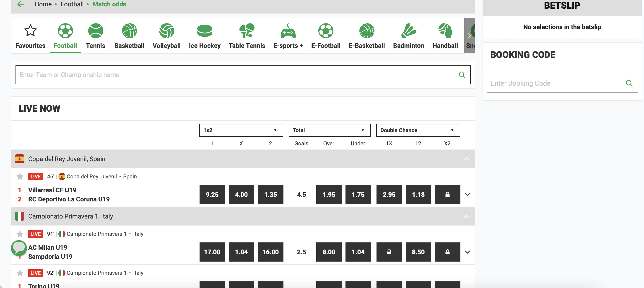Click the Spain flag in league header
Screen dimensions: 644x288
(20, 159)
